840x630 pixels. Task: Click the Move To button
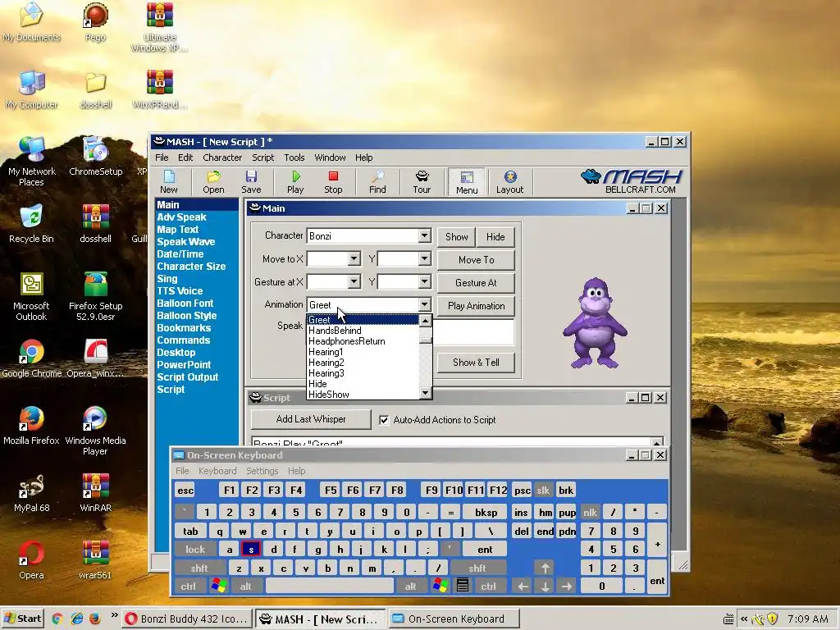point(476,260)
